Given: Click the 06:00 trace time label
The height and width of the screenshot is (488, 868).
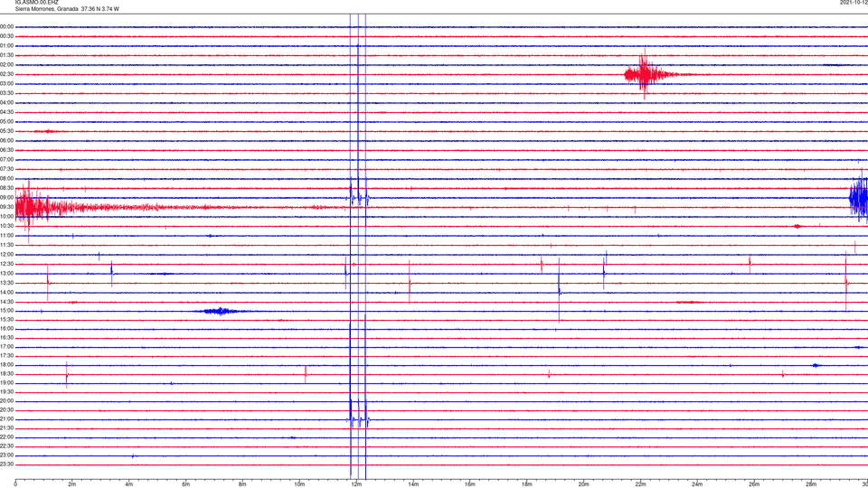Looking at the screenshot, I should click(6, 141).
